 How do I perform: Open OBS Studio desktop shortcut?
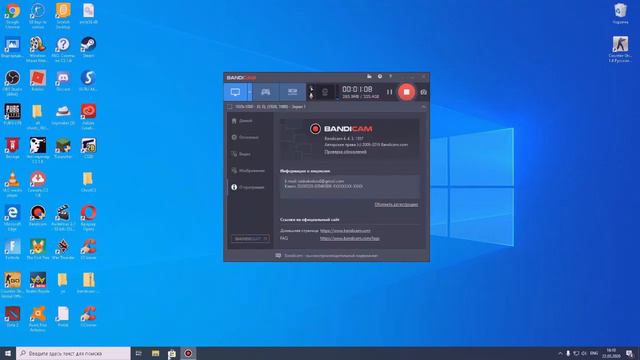(x=12, y=82)
